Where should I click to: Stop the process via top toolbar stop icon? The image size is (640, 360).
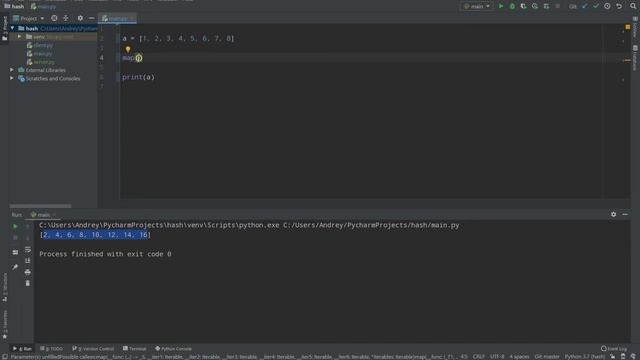pos(558,6)
